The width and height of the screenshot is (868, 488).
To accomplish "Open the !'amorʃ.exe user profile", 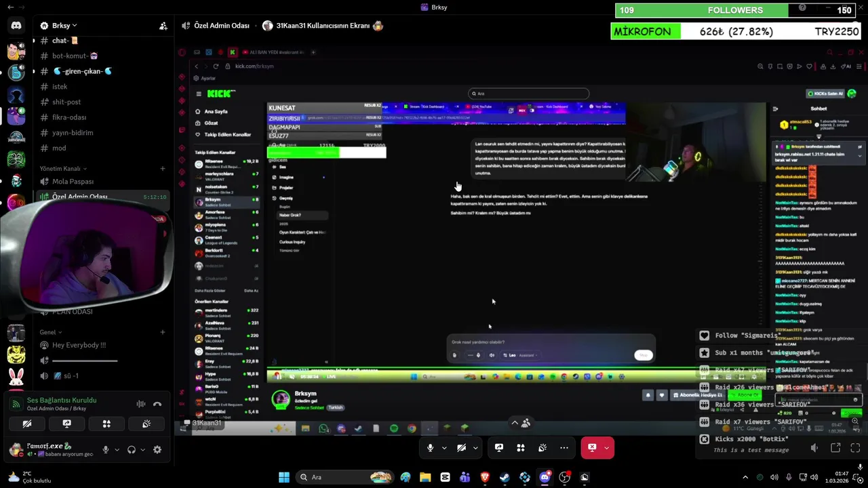I will click(x=51, y=449).
